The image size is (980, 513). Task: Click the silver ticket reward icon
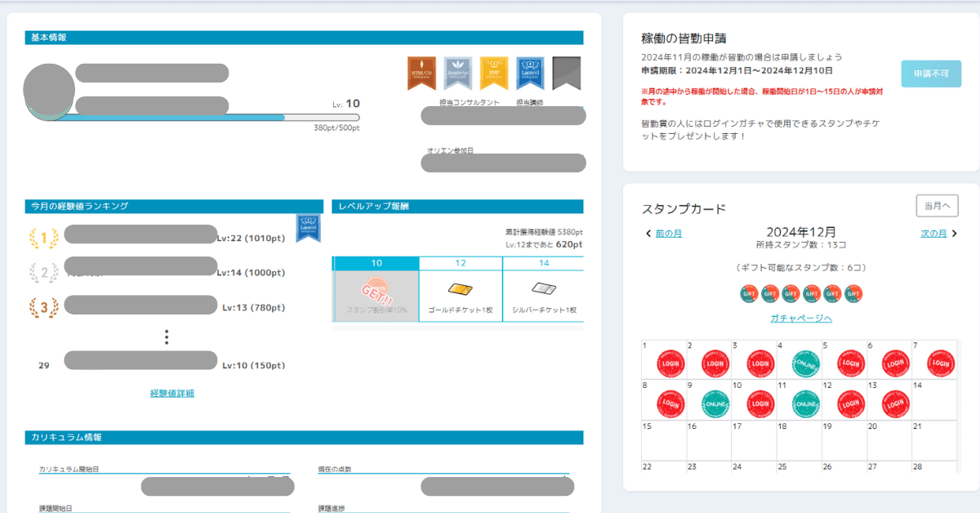(x=543, y=288)
